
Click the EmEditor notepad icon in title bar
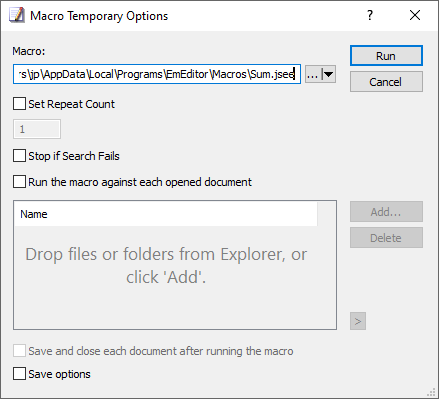pos(17,15)
